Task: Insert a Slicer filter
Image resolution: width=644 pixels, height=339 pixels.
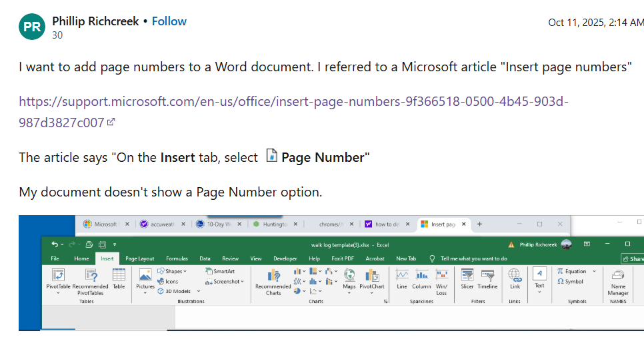Action: coord(467,279)
